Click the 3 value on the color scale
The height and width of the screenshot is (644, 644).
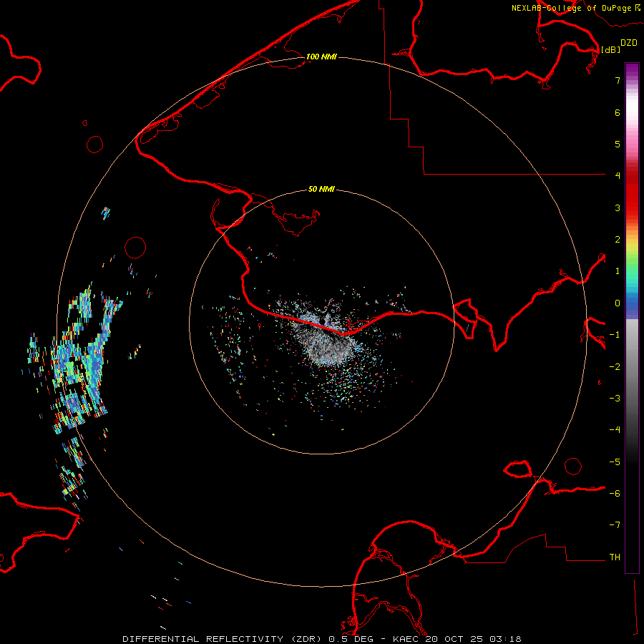pos(618,208)
